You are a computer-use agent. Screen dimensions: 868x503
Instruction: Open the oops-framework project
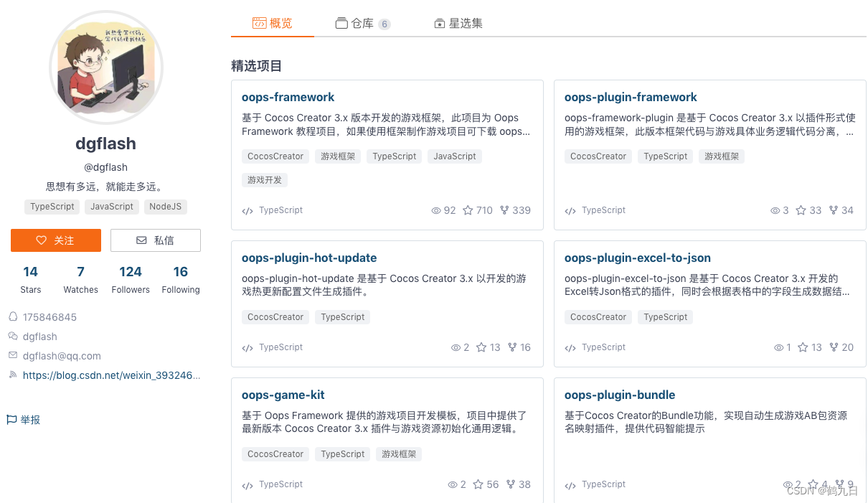click(288, 97)
